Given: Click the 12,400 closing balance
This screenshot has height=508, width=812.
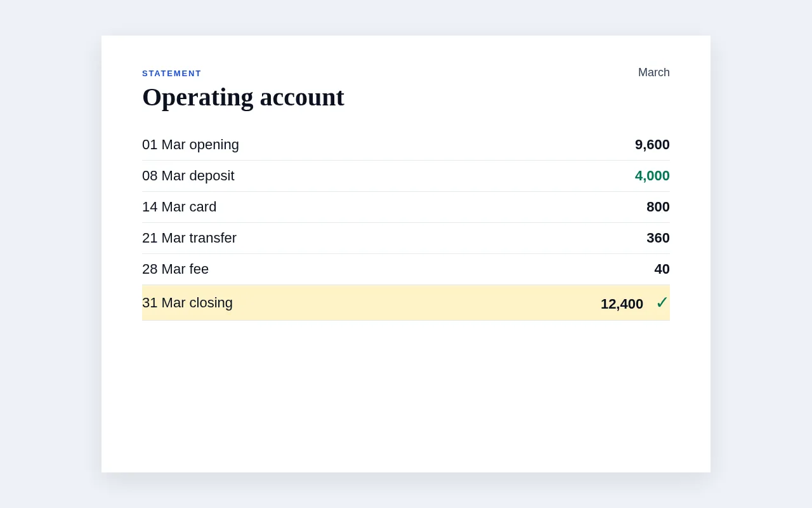Looking at the screenshot, I should 622,304.
